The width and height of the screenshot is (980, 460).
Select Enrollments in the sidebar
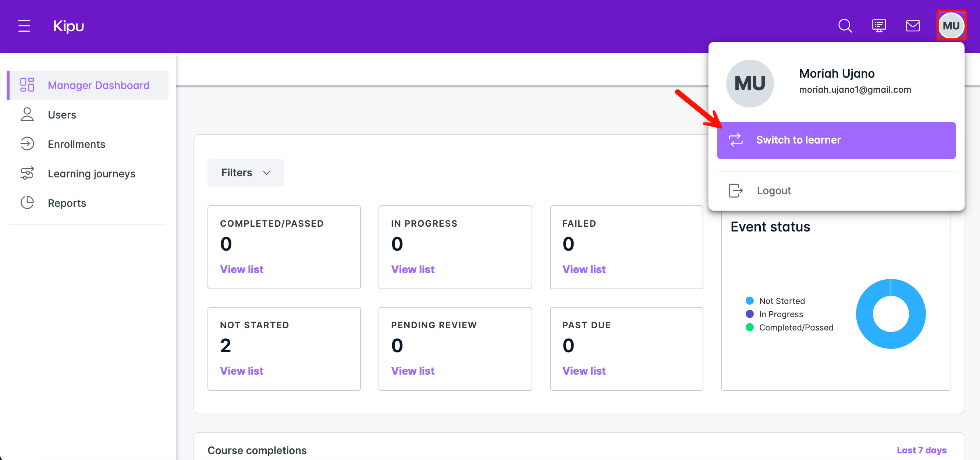click(x=76, y=144)
